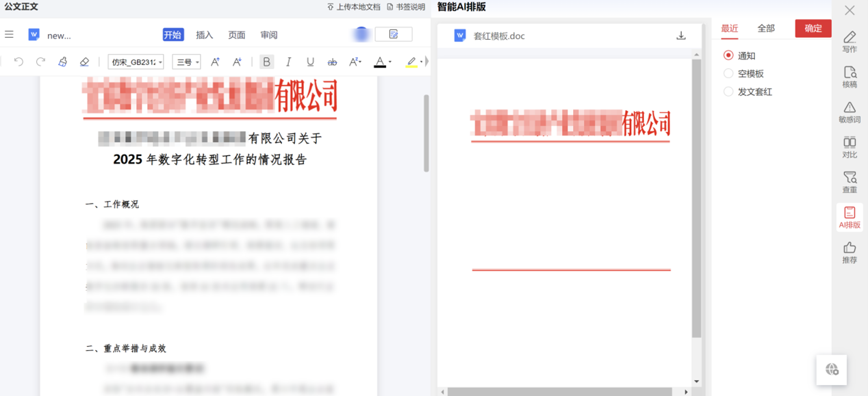Open the 对比 document compare tool
The height and width of the screenshot is (396, 868).
(x=850, y=147)
